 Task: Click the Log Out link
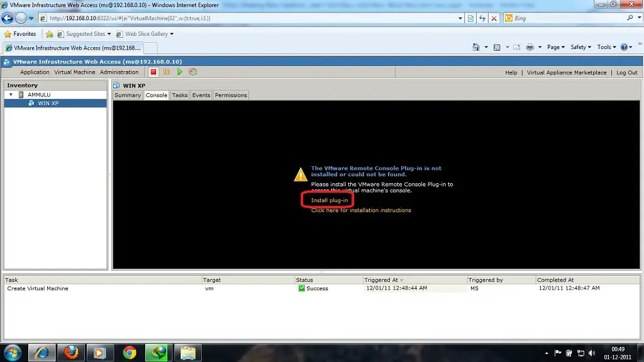coord(627,72)
